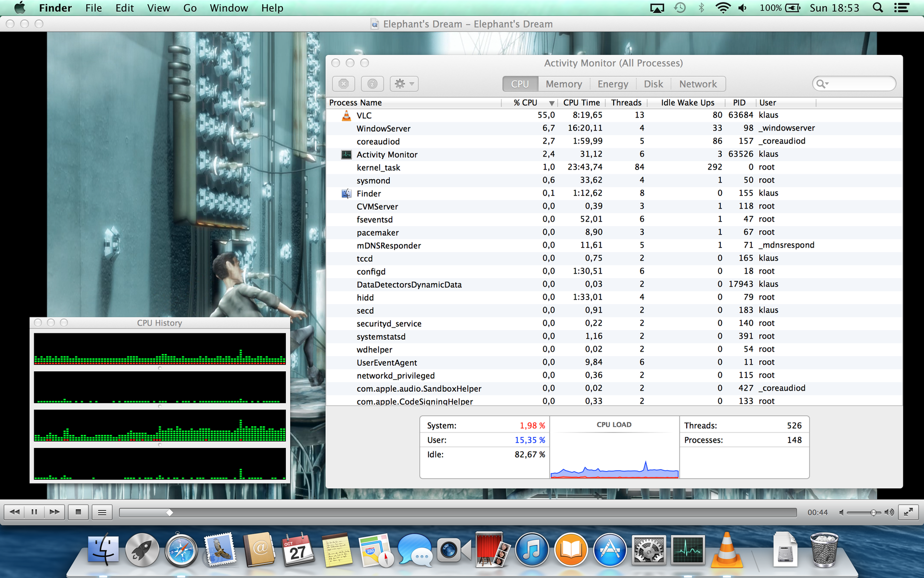Click the VLC elapsed time 00:44

pyautogui.click(x=818, y=512)
